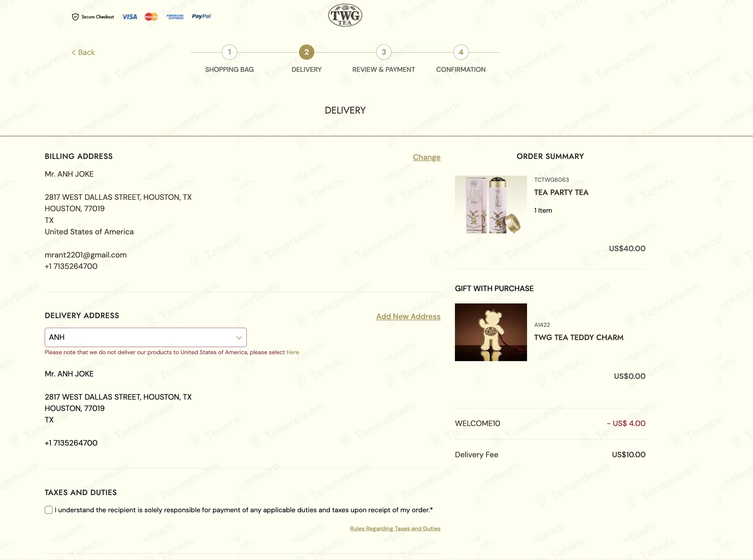This screenshot has height=560, width=753.
Task: Select step 2 Delivery circle
Action: coord(306,52)
